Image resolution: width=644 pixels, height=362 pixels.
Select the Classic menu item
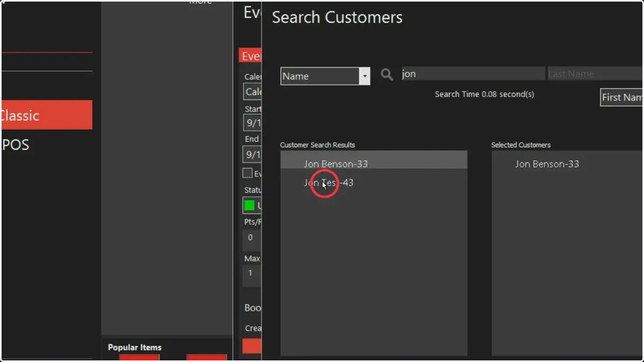click(x=47, y=115)
